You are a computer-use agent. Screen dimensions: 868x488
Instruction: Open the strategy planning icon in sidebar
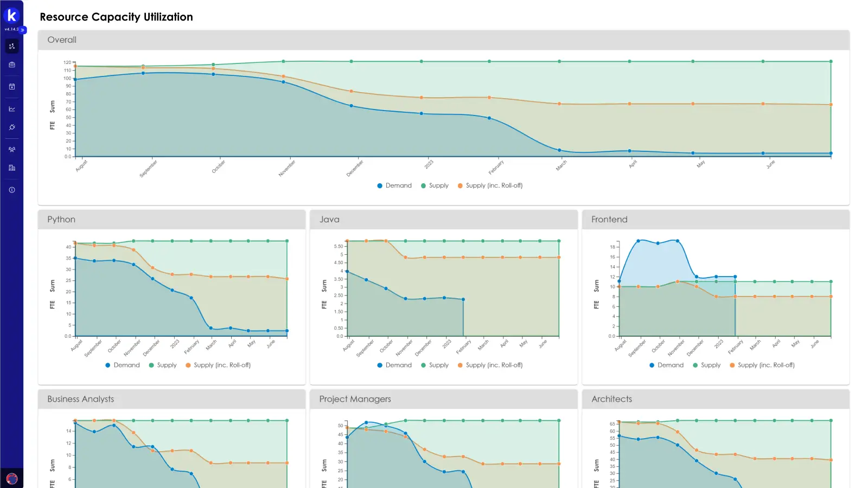tap(12, 46)
